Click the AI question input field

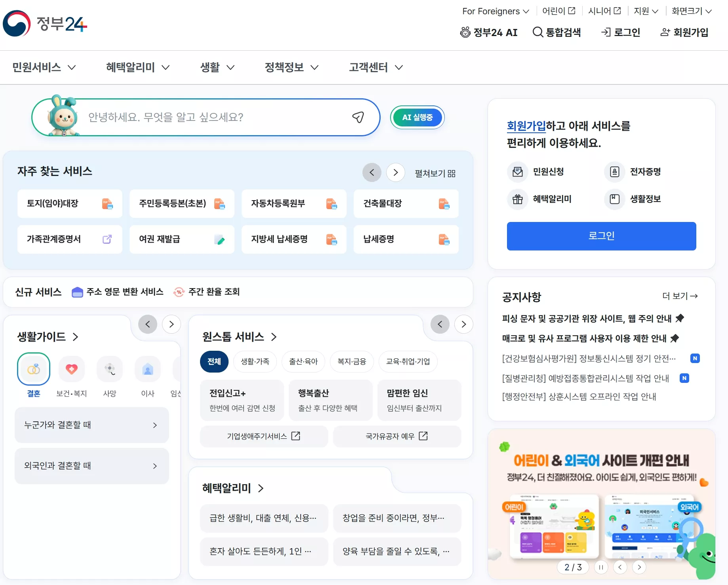(206, 117)
